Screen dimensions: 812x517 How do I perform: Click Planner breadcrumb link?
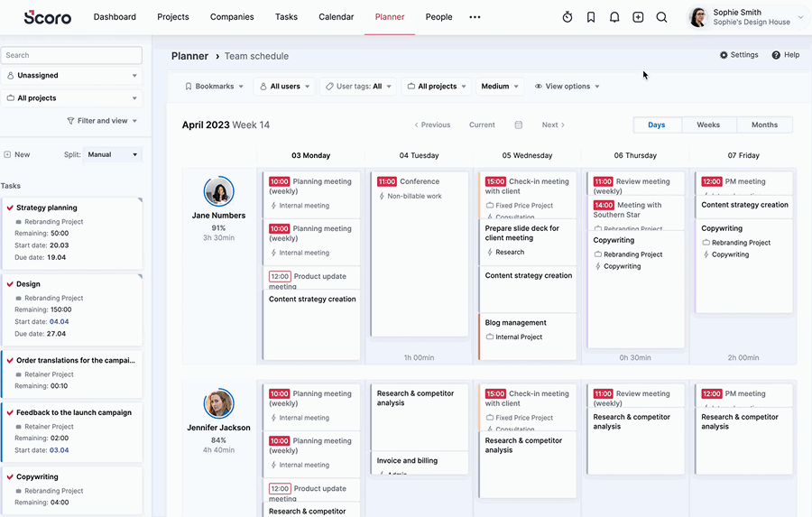tap(189, 56)
